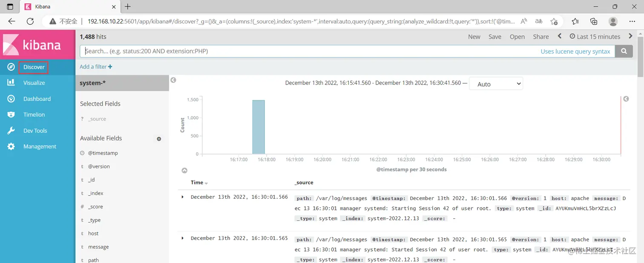The width and height of the screenshot is (644, 263).
Task: Click Share in top toolbar
Action: [x=541, y=37]
